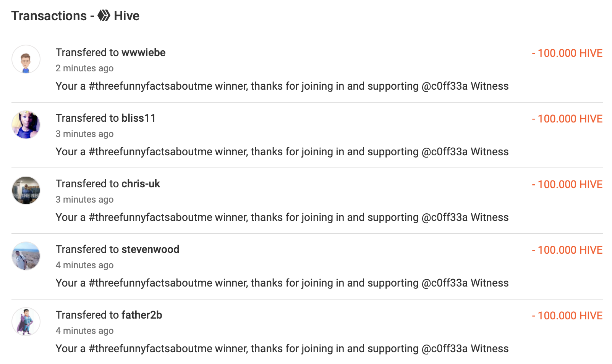
Task: Click the 3 minutes ago timestamp under bliss11
Action: coord(84,134)
